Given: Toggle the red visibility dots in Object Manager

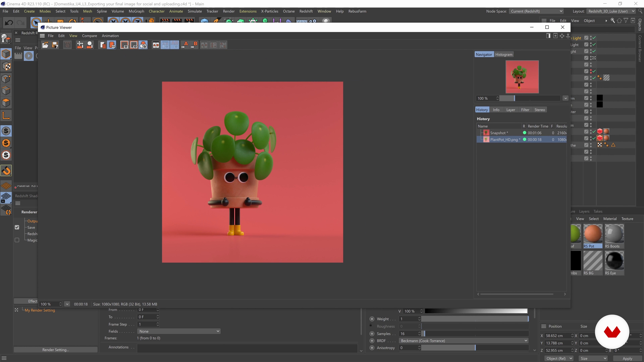Looking at the screenshot, I should pyautogui.click(x=591, y=71).
